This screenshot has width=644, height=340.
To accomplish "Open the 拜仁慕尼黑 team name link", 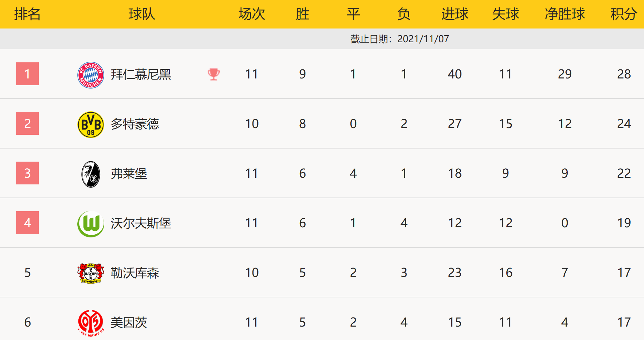I will (x=141, y=74).
